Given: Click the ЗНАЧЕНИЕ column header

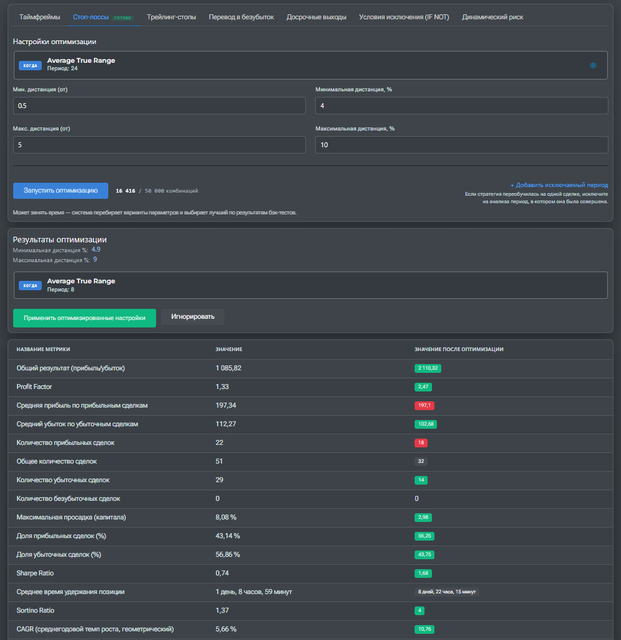Looking at the screenshot, I should click(229, 349).
